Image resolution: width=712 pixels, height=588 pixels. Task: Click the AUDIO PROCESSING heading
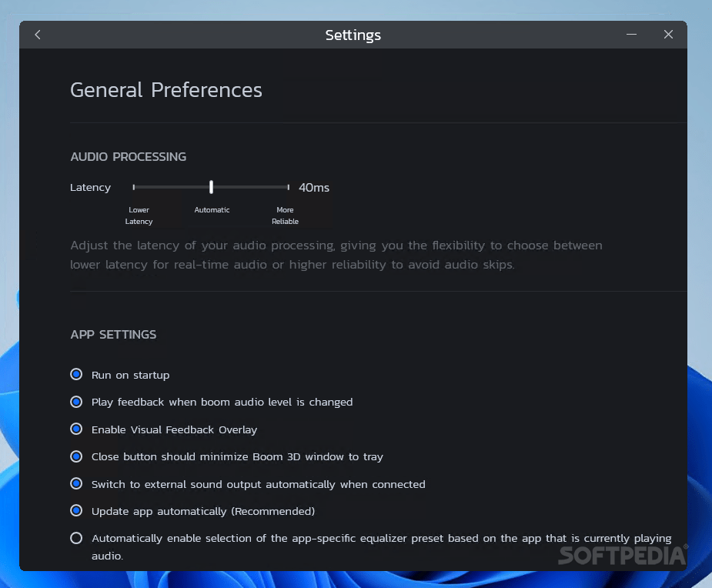[129, 157]
